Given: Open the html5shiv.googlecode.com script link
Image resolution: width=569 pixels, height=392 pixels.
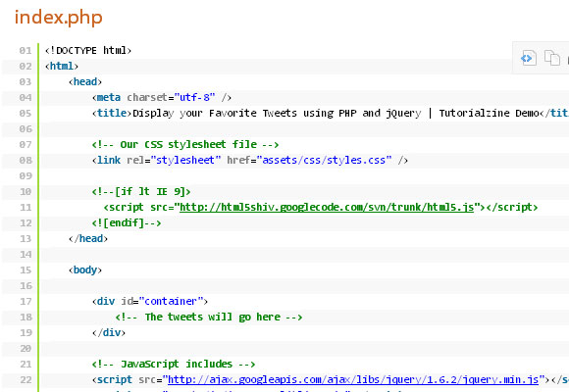Looking at the screenshot, I should point(327,208).
